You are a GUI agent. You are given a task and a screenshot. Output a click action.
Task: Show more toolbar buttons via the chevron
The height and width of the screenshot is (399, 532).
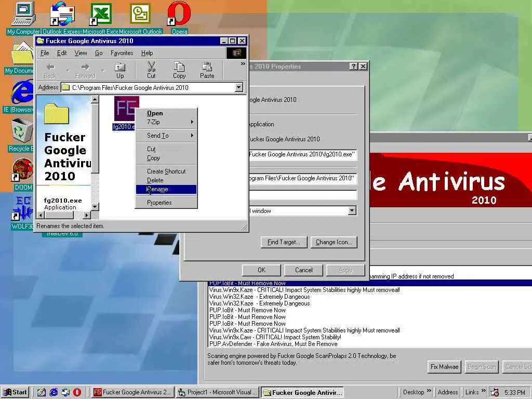pos(243,64)
